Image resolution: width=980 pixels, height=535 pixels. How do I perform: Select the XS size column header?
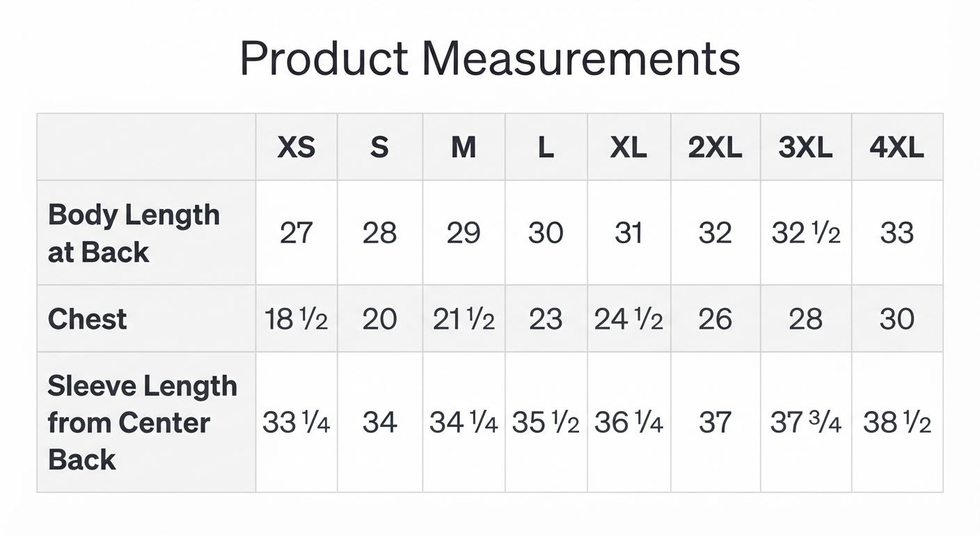(x=297, y=147)
